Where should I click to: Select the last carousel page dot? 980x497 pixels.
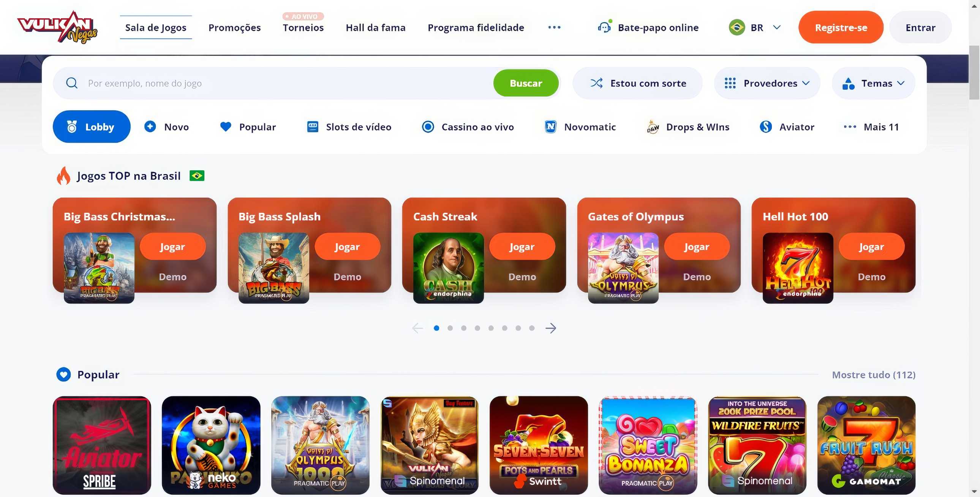point(532,328)
